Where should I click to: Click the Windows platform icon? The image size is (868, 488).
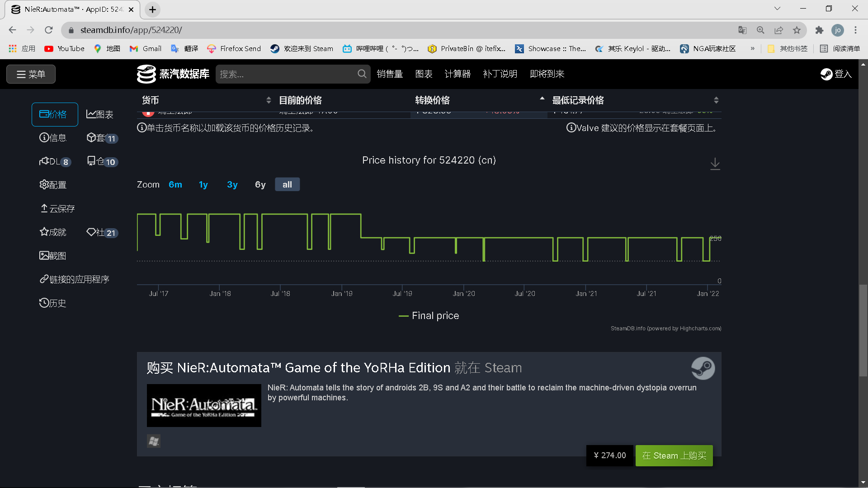click(154, 441)
